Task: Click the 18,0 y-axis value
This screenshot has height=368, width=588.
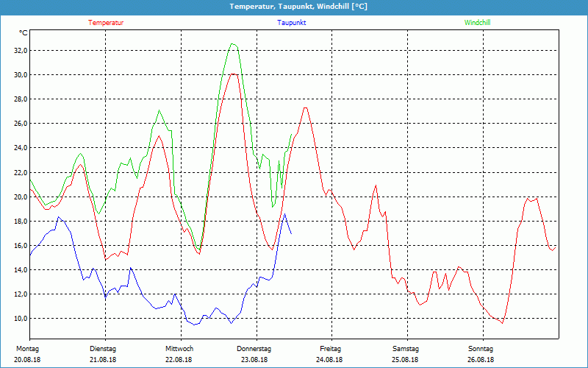Action: pyautogui.click(x=21, y=222)
